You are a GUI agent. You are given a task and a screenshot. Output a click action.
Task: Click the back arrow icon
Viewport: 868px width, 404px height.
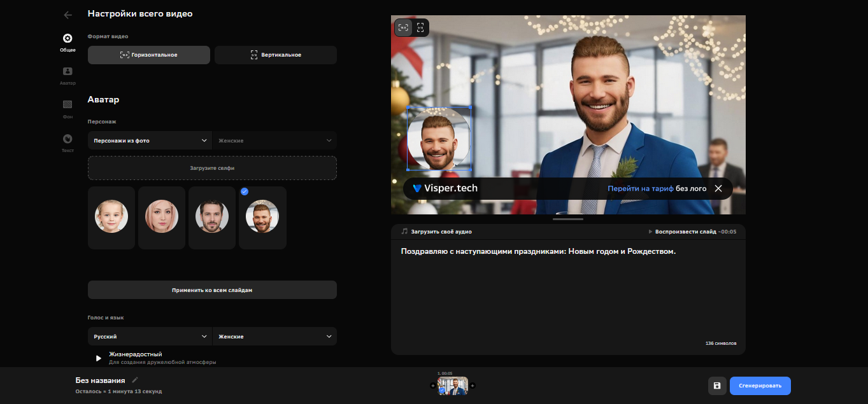pyautogui.click(x=68, y=15)
